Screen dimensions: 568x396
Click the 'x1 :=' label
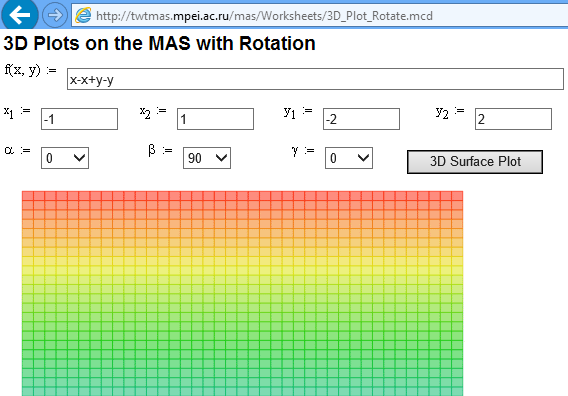coord(17,112)
